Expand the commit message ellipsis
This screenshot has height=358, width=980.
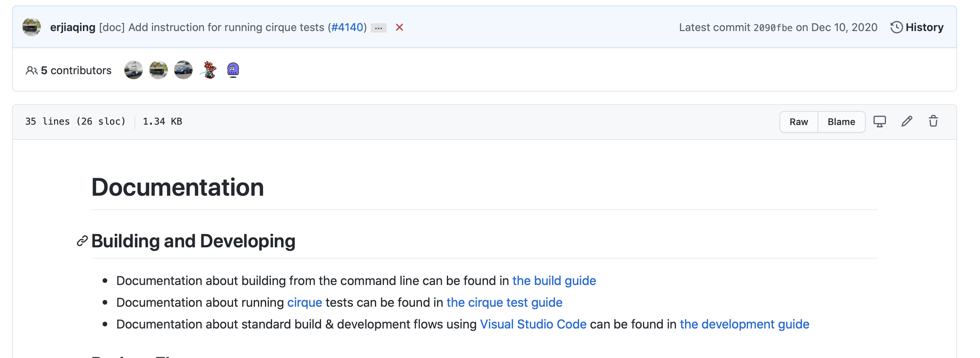[x=378, y=28]
